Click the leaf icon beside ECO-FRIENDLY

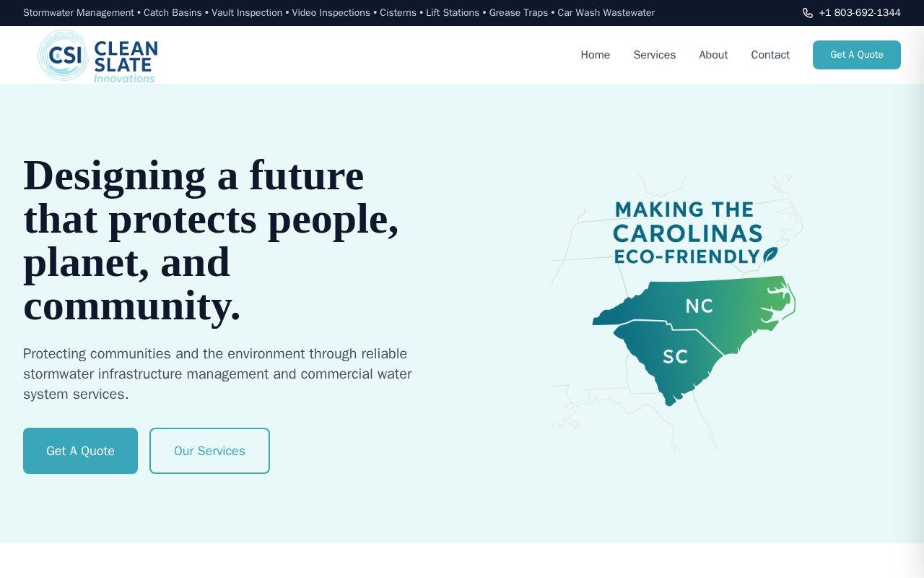pos(770,255)
